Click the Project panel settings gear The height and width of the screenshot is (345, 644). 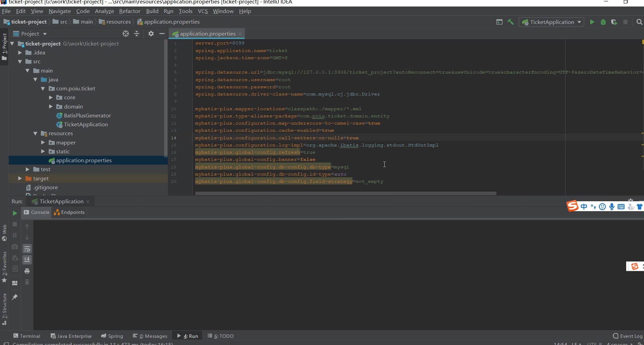(x=151, y=34)
